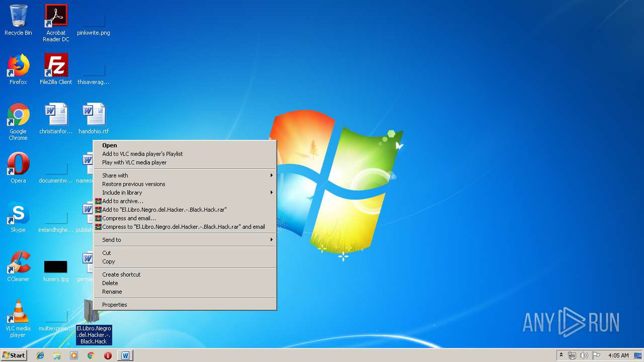Choose Open in the context menu
644x362 pixels.
[x=185, y=145]
